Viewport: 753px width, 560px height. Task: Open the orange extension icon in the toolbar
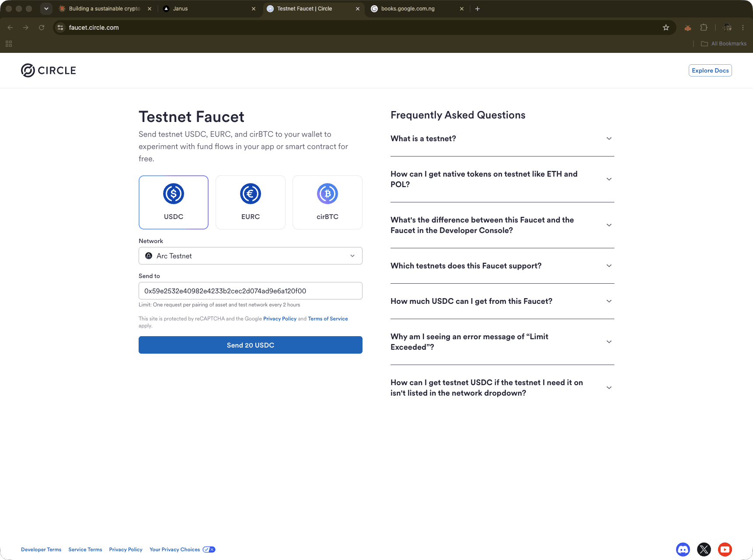coord(688,28)
